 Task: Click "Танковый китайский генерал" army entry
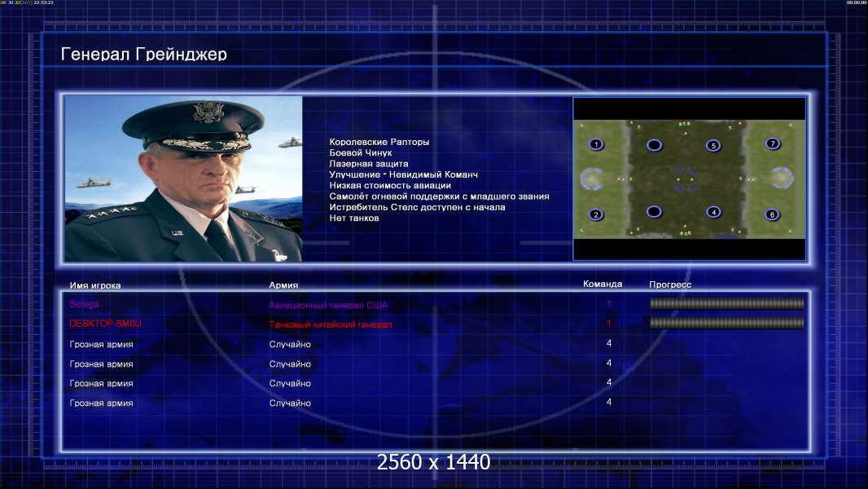331,324
